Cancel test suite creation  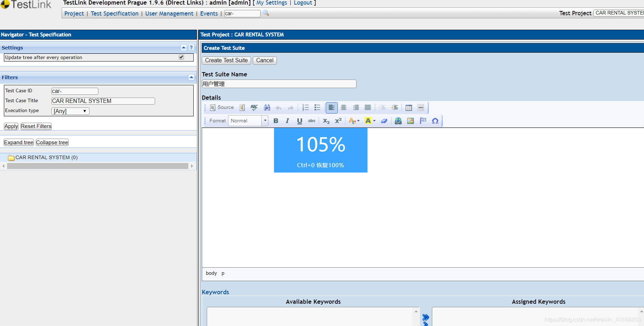[x=265, y=60]
